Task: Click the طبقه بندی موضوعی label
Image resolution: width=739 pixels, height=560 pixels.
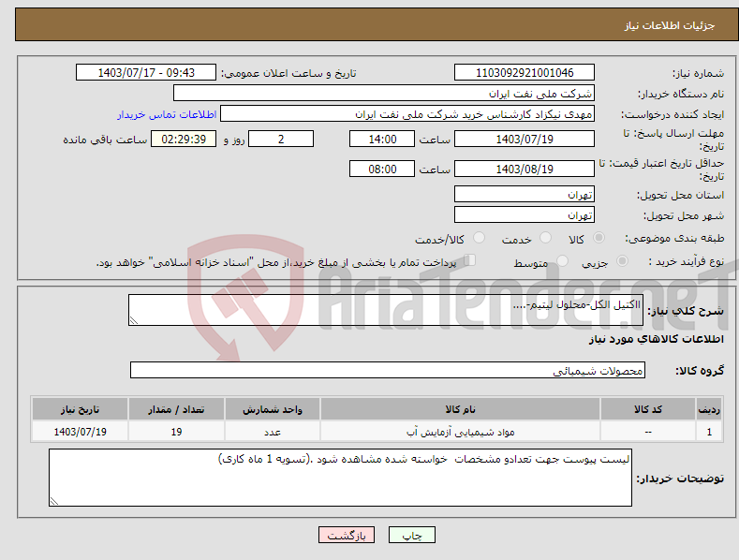Action: 674,238
